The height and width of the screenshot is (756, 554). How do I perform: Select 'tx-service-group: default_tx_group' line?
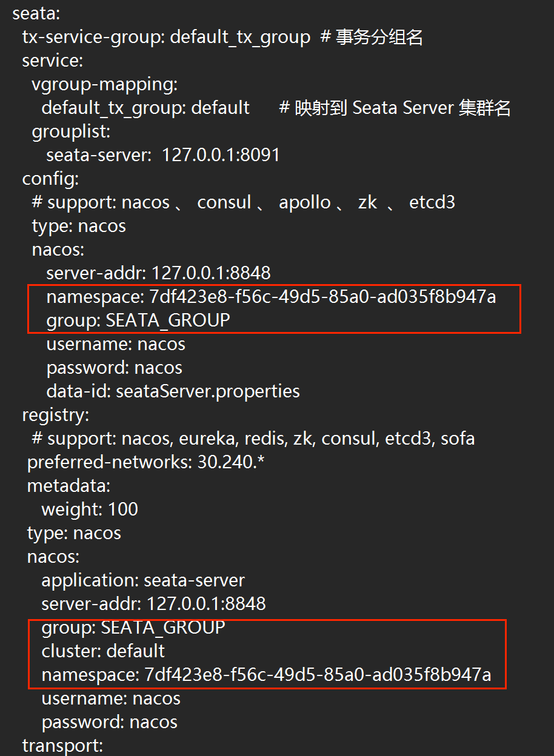pos(167,38)
